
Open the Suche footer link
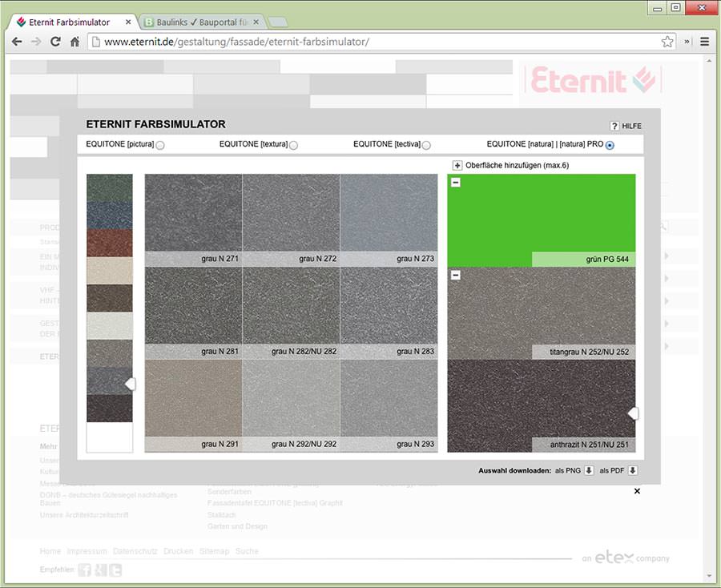(247, 551)
